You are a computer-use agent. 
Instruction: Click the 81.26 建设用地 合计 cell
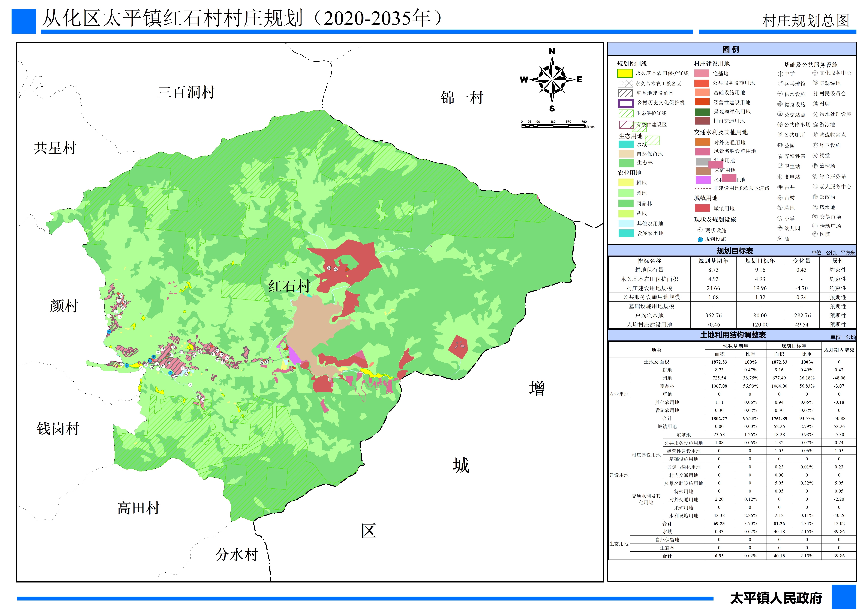tap(779, 524)
